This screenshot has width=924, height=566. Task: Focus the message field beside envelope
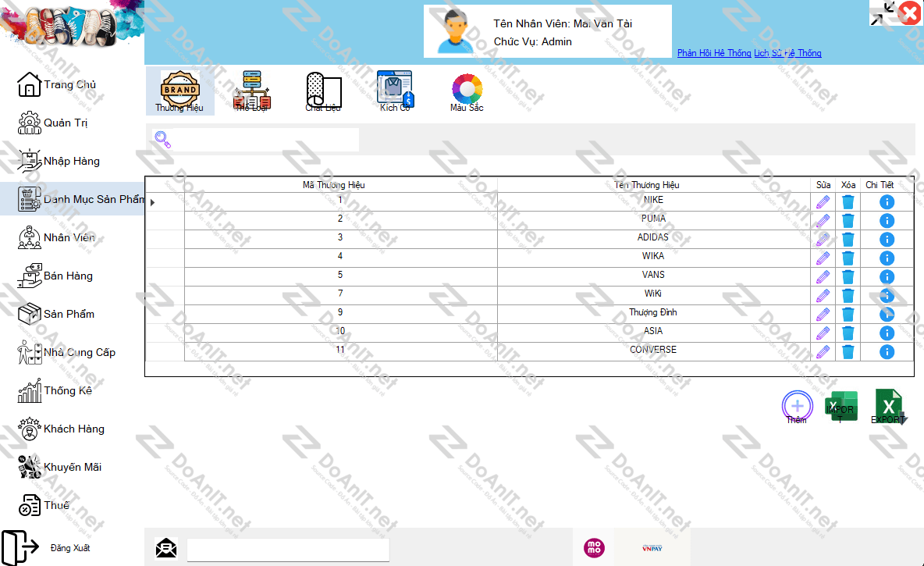coord(288,550)
